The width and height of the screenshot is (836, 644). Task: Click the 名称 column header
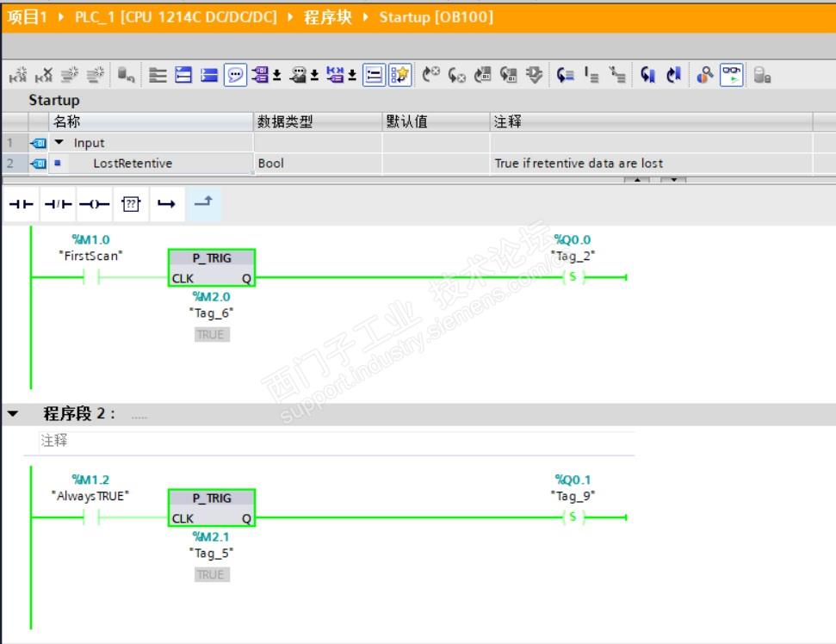[151, 121]
